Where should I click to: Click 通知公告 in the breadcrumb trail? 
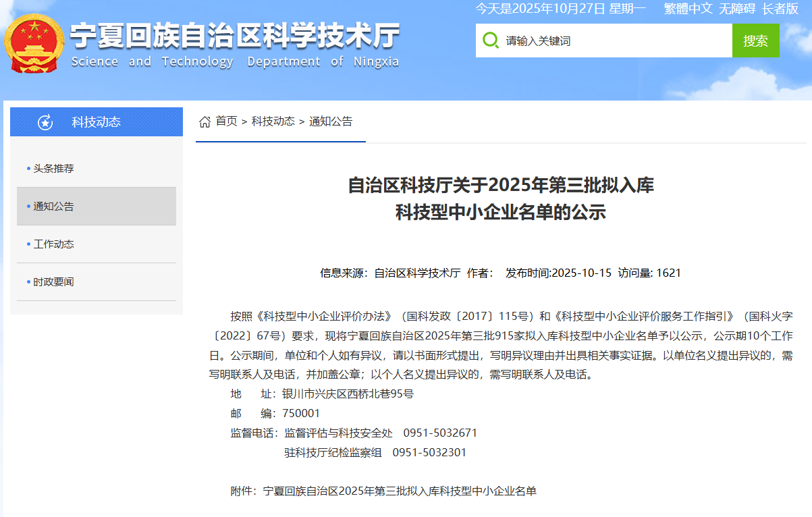331,121
